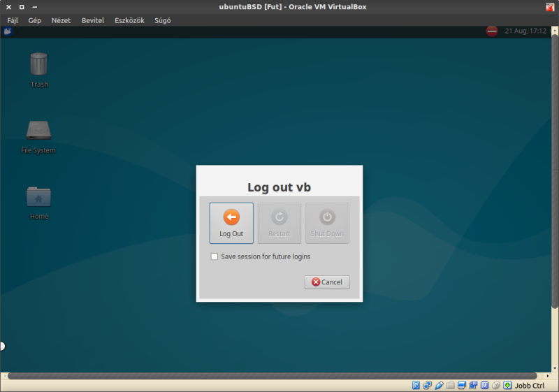This screenshot has width=559, height=392.
Task: Click the video capture status icon
Action: tap(473, 385)
